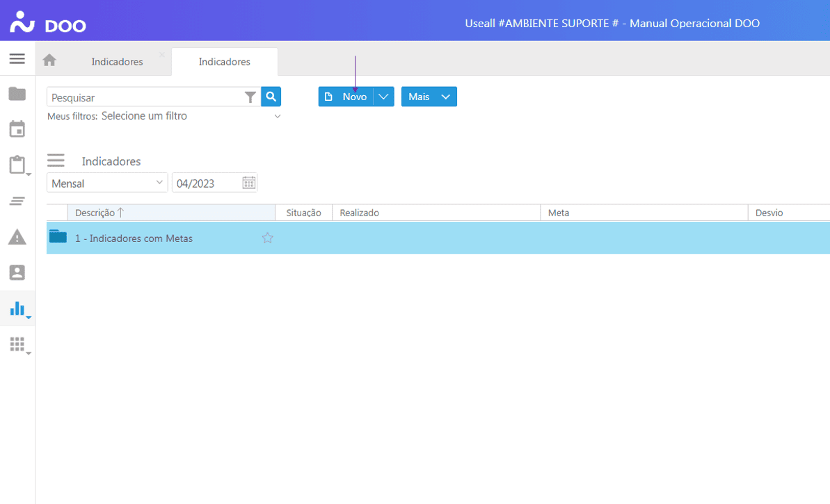Click the blue search magnifier button
This screenshot has height=504, width=830.
(271, 97)
